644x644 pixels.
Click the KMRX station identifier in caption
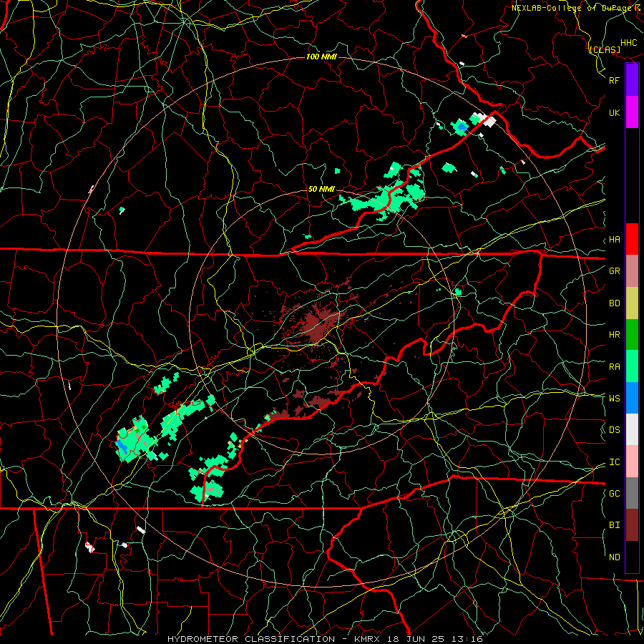tap(367, 639)
